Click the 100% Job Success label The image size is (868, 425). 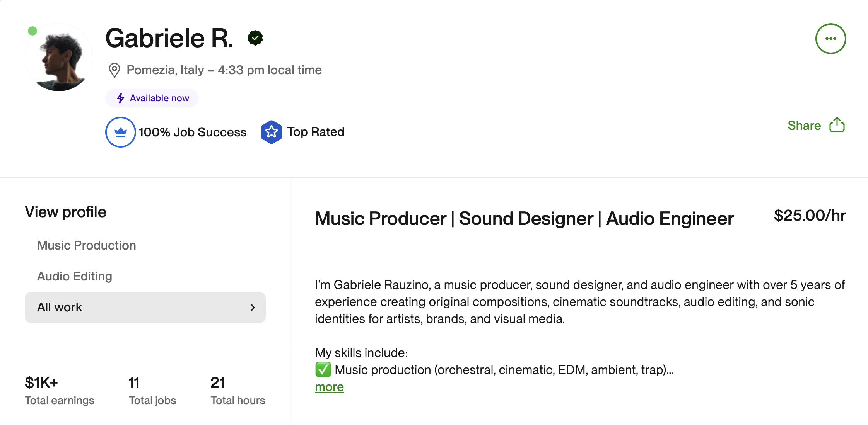point(192,132)
